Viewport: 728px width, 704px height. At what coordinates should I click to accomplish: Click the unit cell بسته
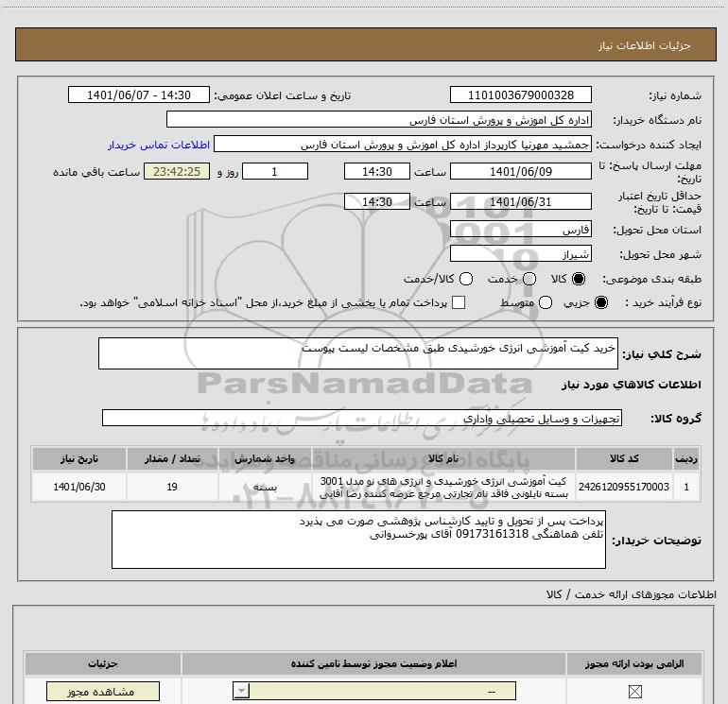point(265,487)
